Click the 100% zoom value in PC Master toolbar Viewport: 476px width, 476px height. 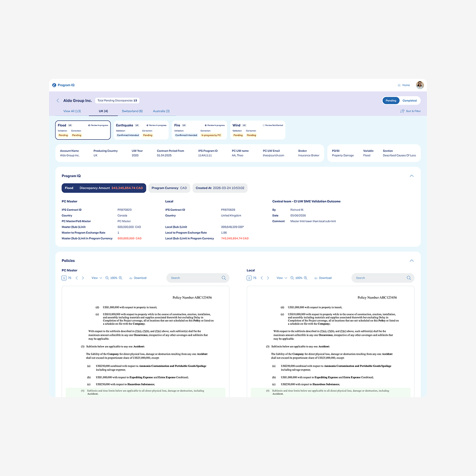114,278
